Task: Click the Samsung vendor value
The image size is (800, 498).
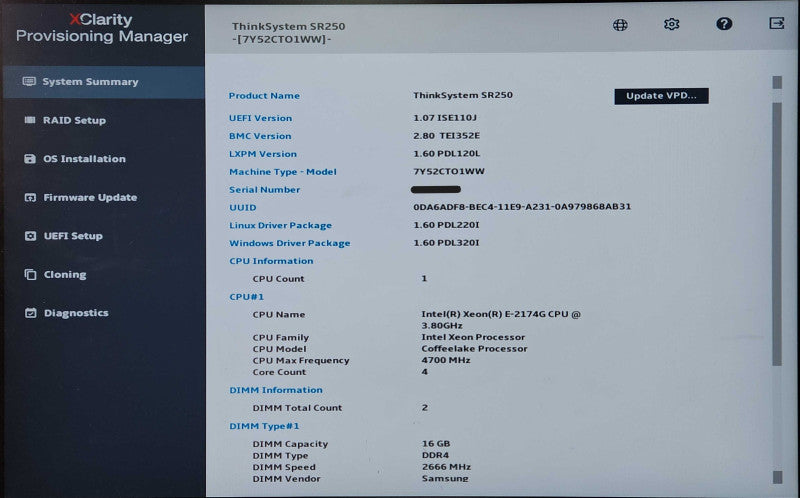Action: click(x=445, y=479)
